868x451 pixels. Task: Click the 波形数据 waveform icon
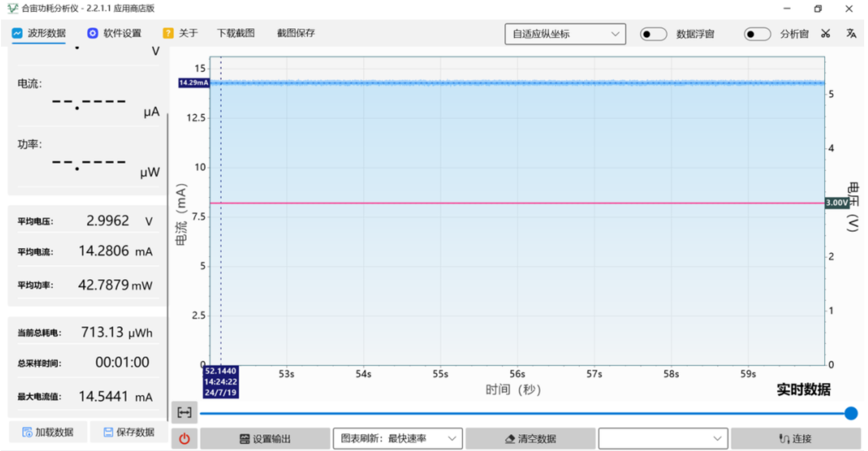coord(17,33)
